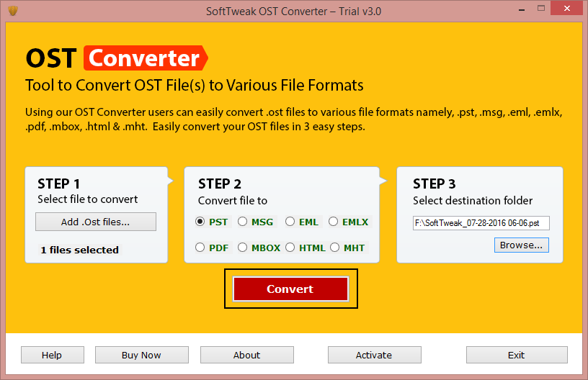The height and width of the screenshot is (380, 588).
Task: Click the Buy Now button
Action: coord(142,355)
